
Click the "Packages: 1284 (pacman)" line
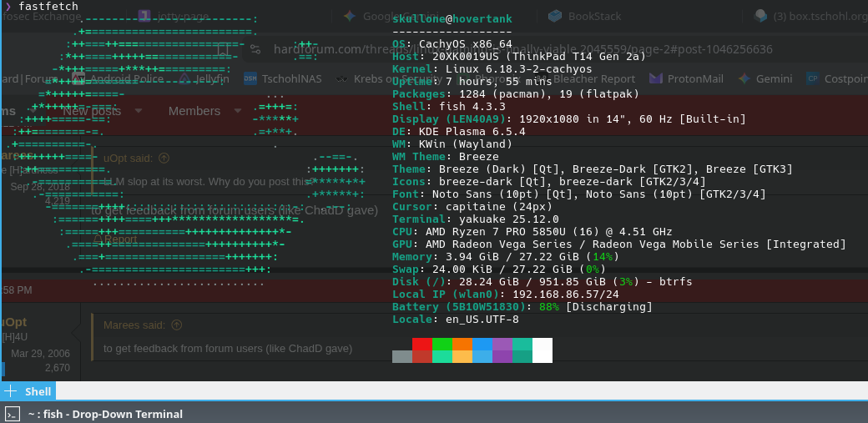(516, 94)
